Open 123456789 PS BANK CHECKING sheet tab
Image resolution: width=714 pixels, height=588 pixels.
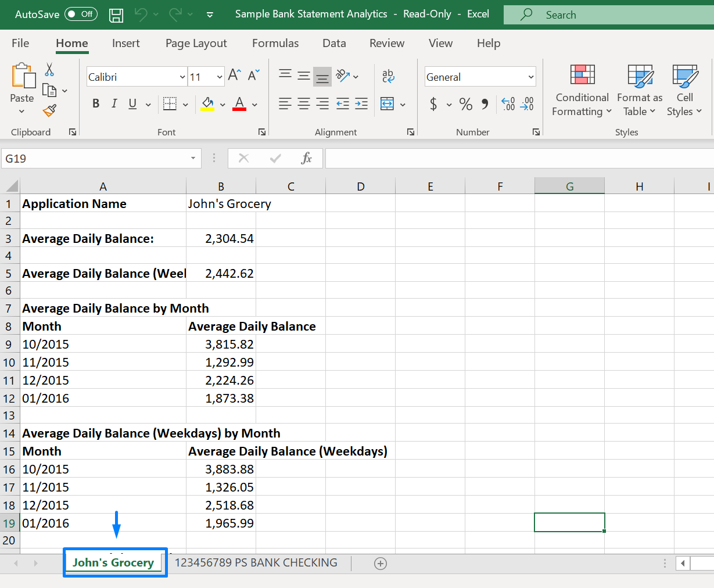point(256,562)
